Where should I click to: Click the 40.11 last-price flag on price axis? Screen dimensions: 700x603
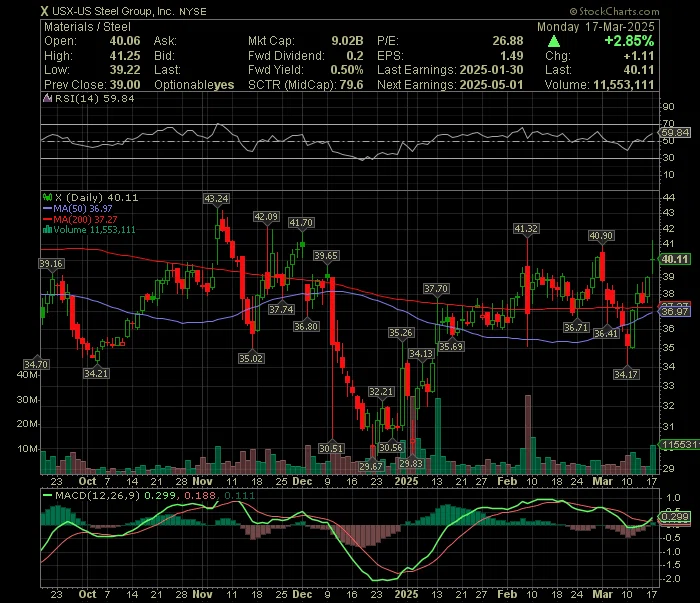point(675,259)
